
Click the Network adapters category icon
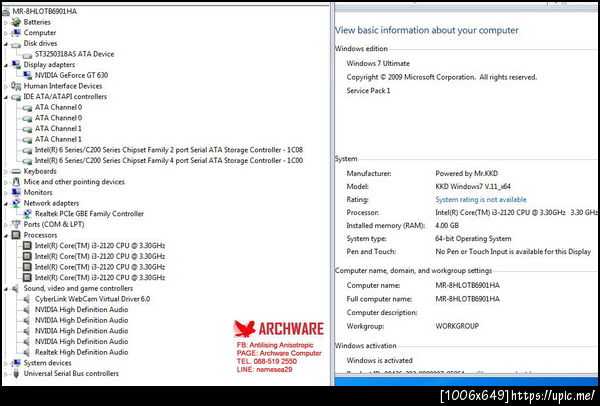click(x=16, y=203)
